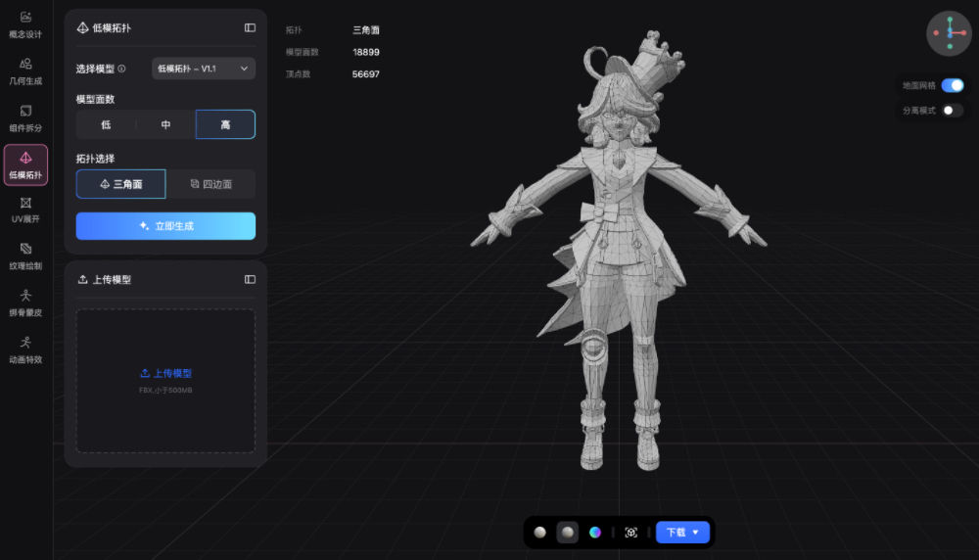
Task: Open the 低模拓扑 - V1.1 model dropdown
Action: pos(204,69)
